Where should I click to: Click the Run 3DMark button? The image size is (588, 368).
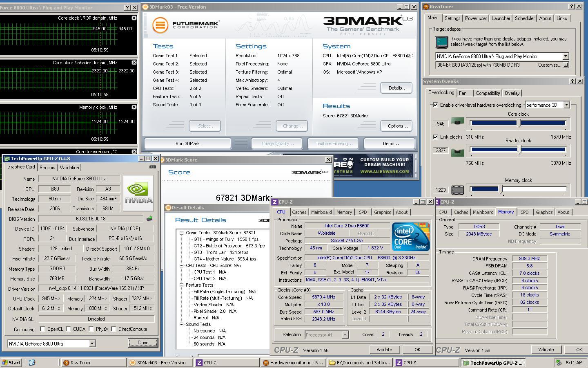pos(187,144)
